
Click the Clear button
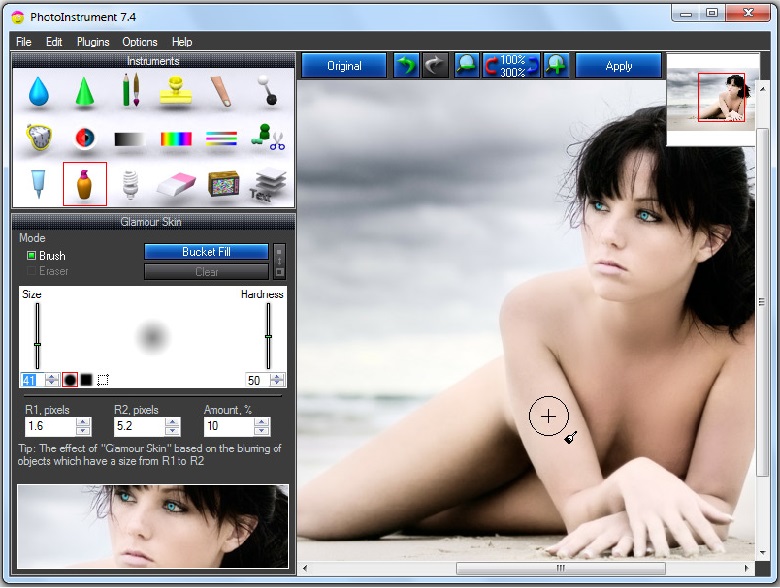tap(206, 272)
